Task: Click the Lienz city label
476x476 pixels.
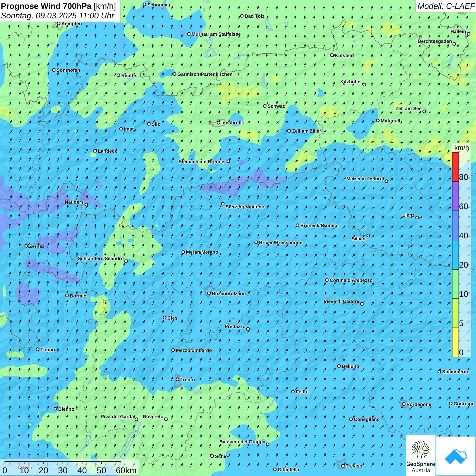Action: coord(408,215)
